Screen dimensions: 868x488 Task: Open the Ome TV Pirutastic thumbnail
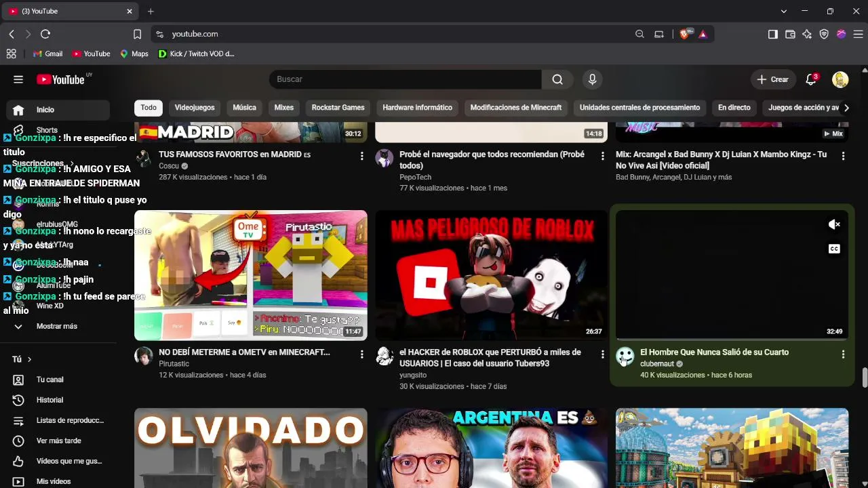click(x=251, y=275)
